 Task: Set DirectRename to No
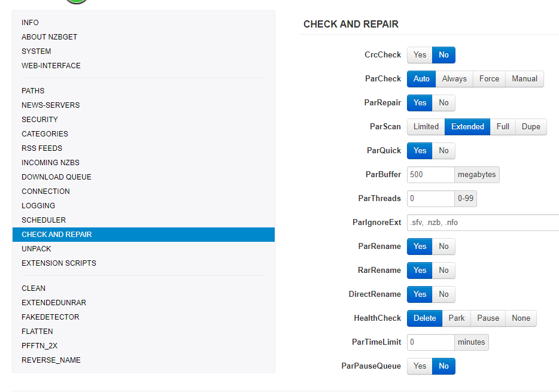443,294
